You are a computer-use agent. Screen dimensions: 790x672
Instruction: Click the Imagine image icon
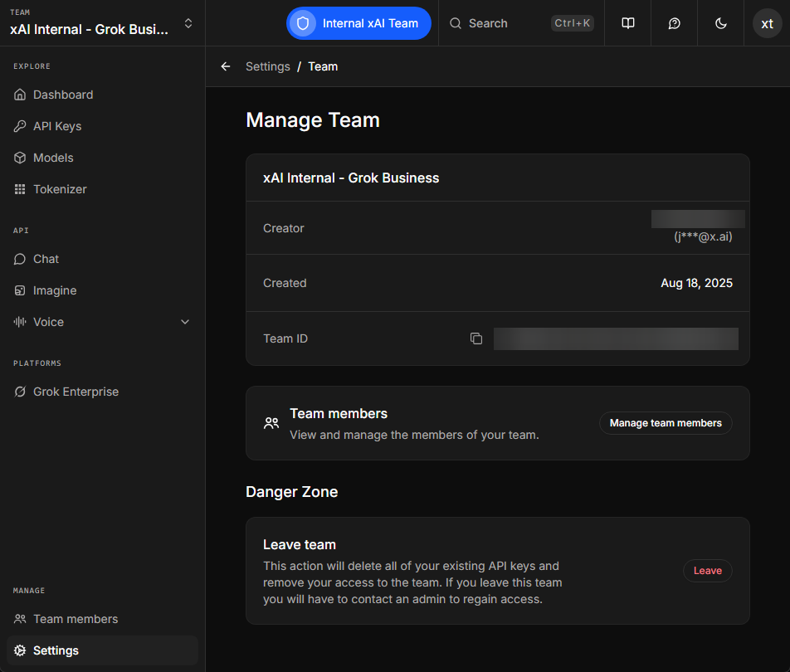coord(20,290)
